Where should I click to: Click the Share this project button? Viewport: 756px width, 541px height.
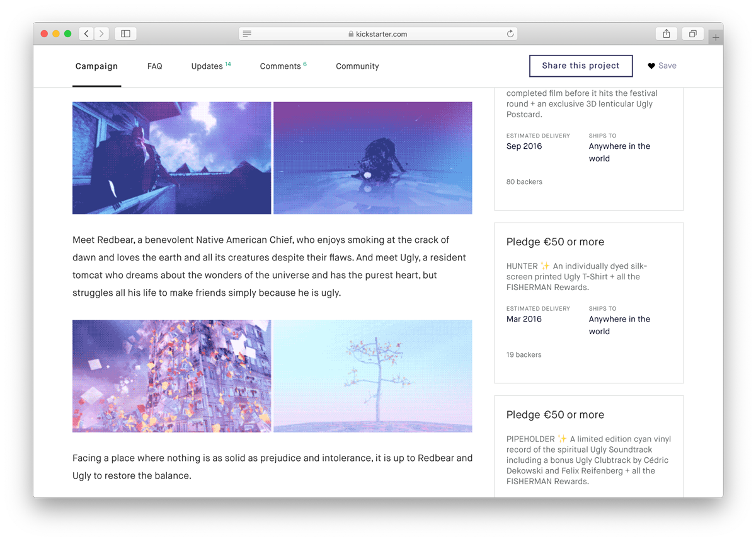click(580, 66)
